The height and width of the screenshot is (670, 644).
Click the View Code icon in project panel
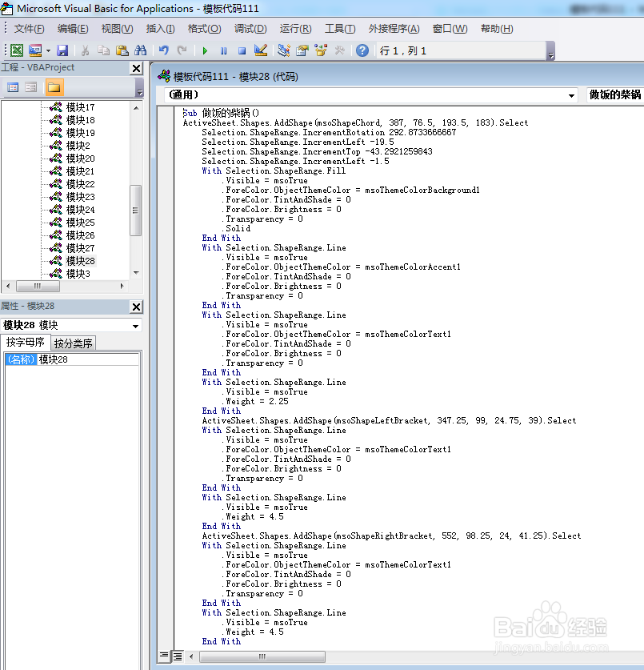click(x=14, y=87)
